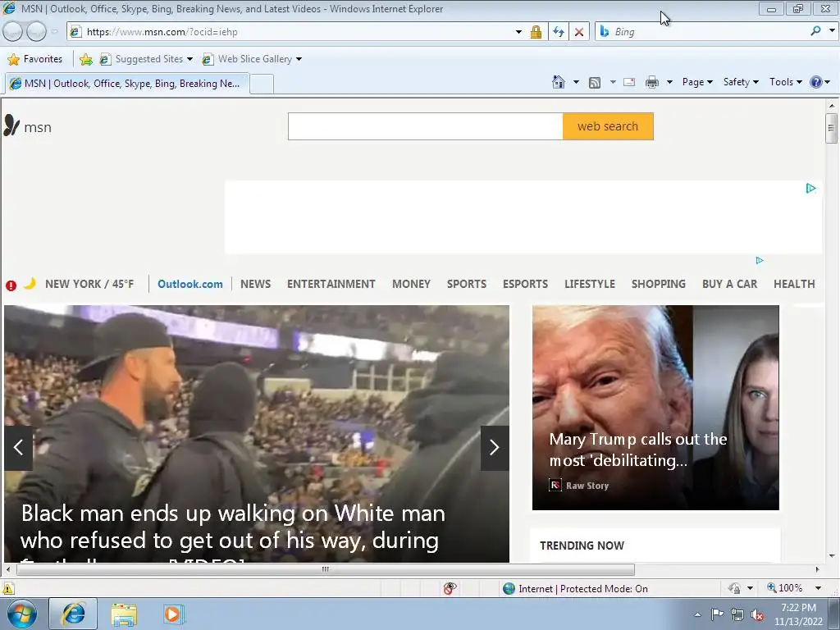
Task: Open Print options dropdown arrow
Action: coord(669,82)
